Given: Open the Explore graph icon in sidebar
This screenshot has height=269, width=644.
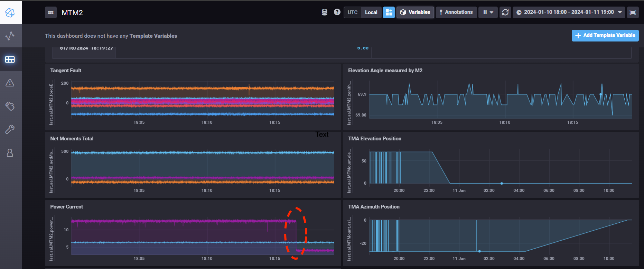Looking at the screenshot, I should pyautogui.click(x=10, y=36).
